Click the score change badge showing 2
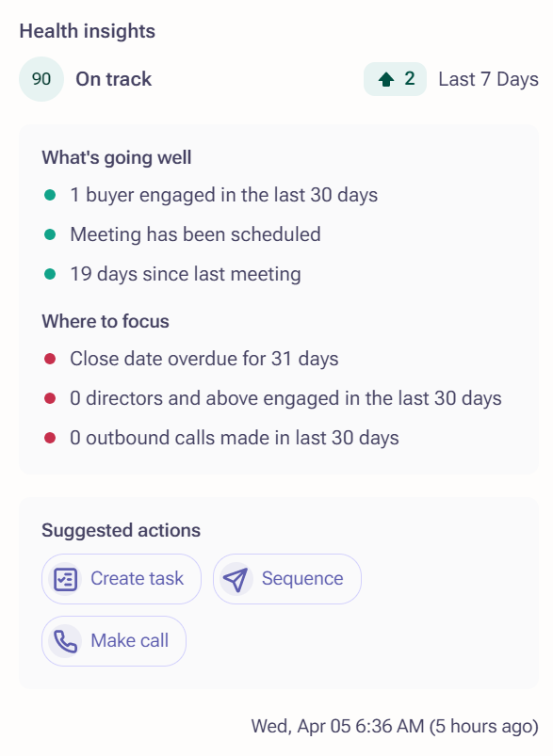The height and width of the screenshot is (756, 553). click(x=396, y=79)
